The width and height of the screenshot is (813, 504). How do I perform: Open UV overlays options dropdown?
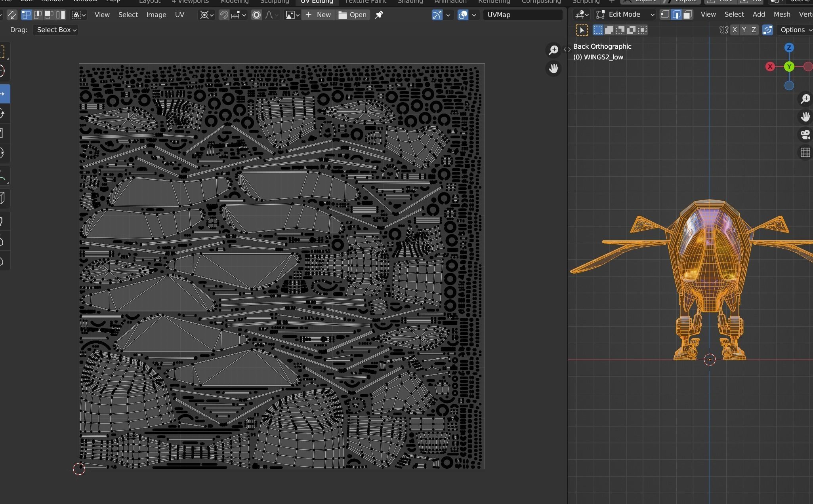tap(474, 15)
